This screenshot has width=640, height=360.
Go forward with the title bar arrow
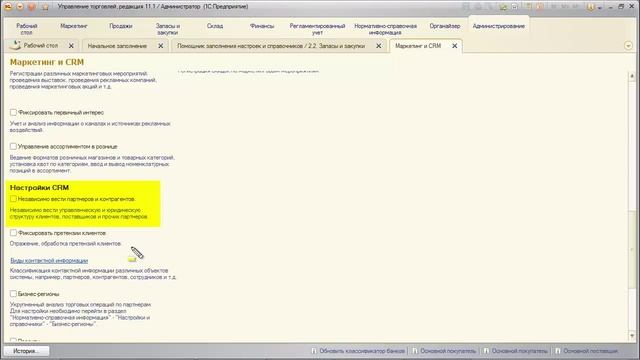(x=31, y=7)
